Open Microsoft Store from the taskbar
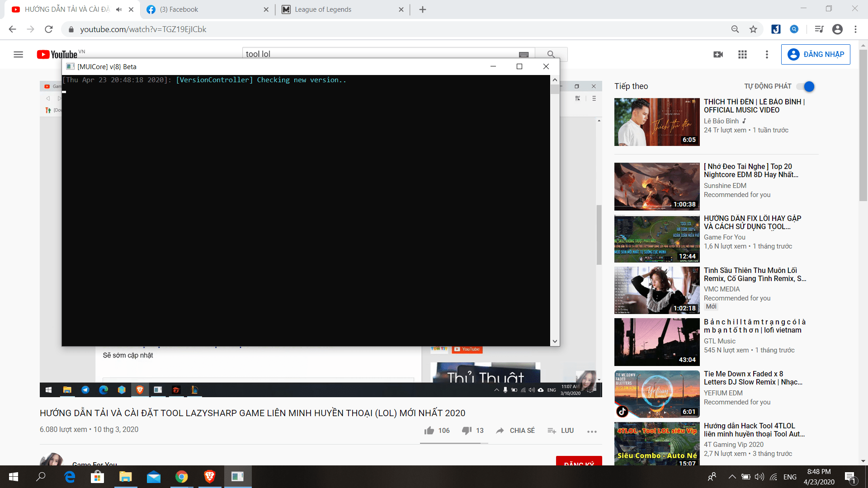The height and width of the screenshot is (488, 868). (x=97, y=477)
